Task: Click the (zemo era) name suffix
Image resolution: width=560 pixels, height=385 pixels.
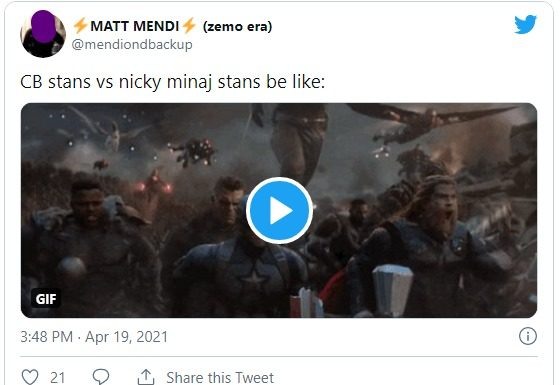Action: click(238, 26)
